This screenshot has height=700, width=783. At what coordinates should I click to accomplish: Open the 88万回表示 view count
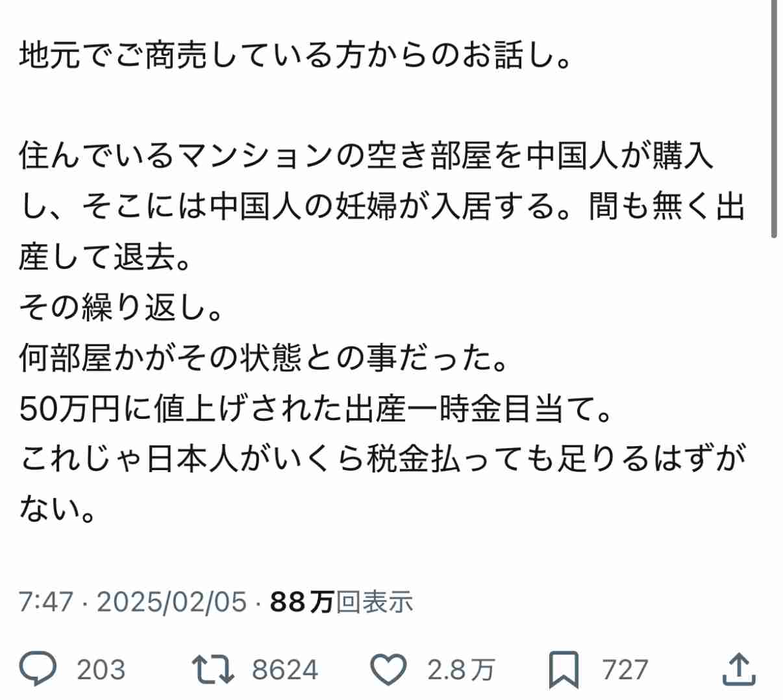[342, 602]
